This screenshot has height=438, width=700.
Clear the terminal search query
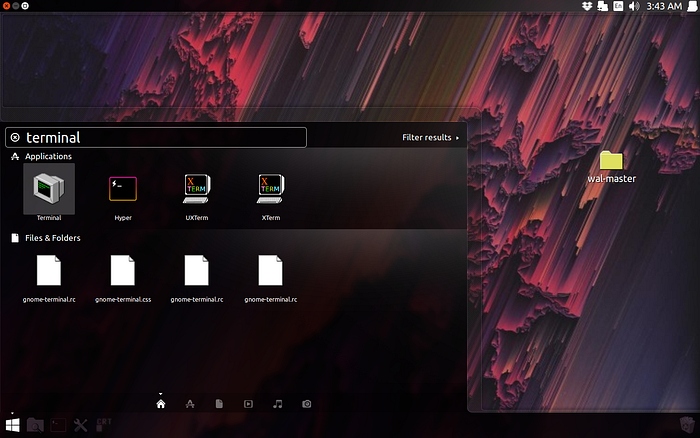click(15, 138)
